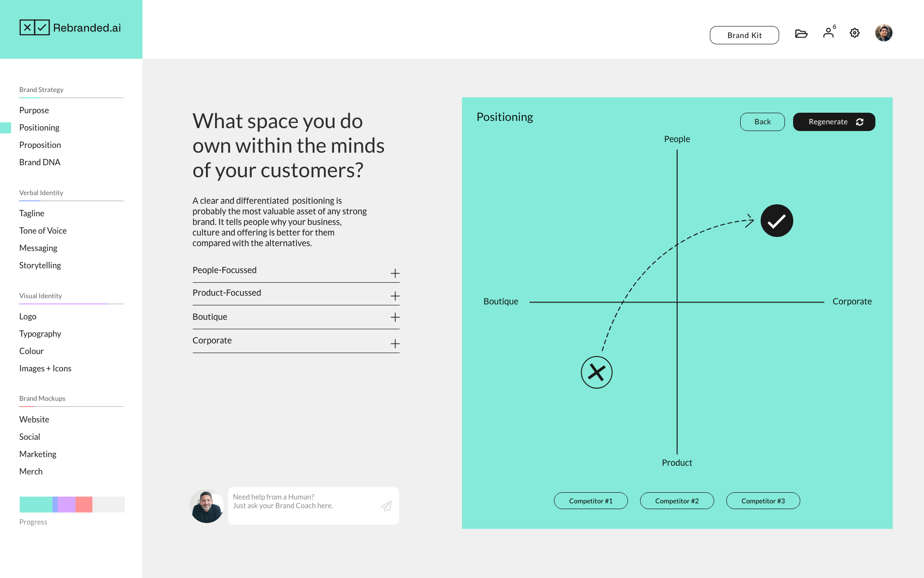924x578 pixels.
Task: Open Proposition in sidebar
Action: [x=40, y=145]
